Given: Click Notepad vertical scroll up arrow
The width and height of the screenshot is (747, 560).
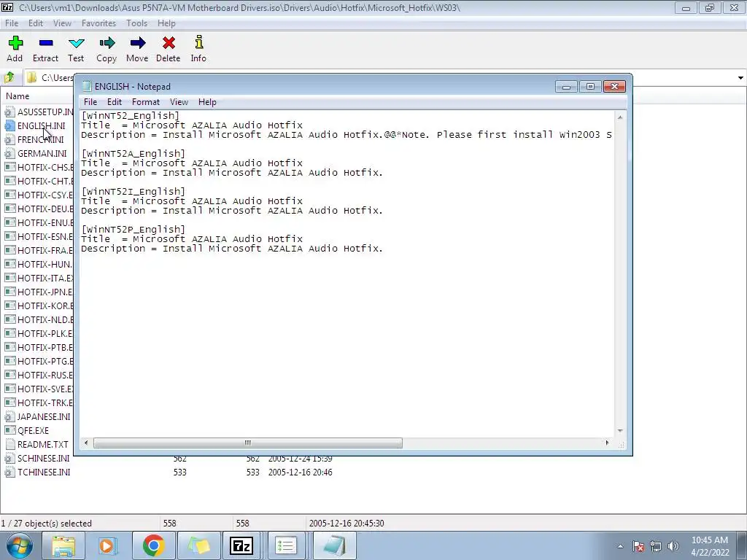Looking at the screenshot, I should pyautogui.click(x=620, y=117).
